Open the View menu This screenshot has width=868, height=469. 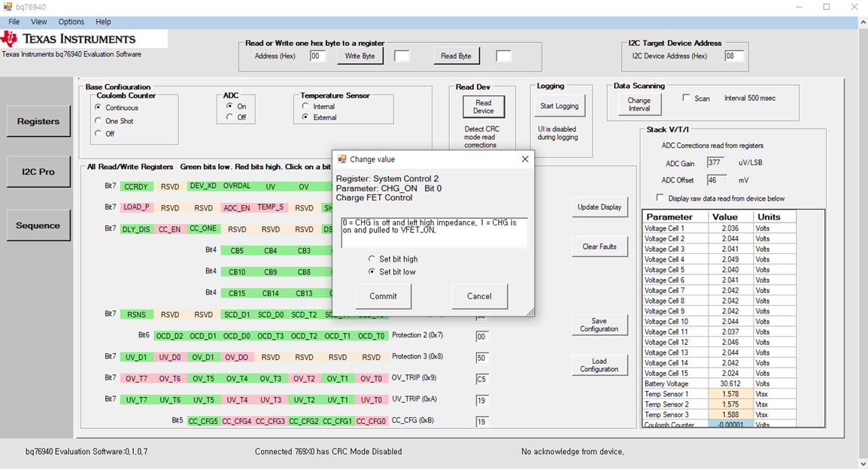(x=39, y=22)
